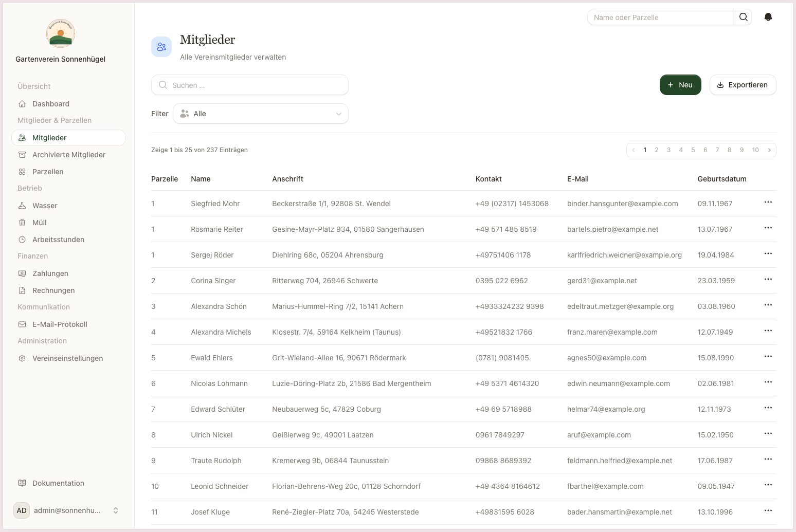
Task: Click phone +49 4364 8164612
Action: [508, 486]
